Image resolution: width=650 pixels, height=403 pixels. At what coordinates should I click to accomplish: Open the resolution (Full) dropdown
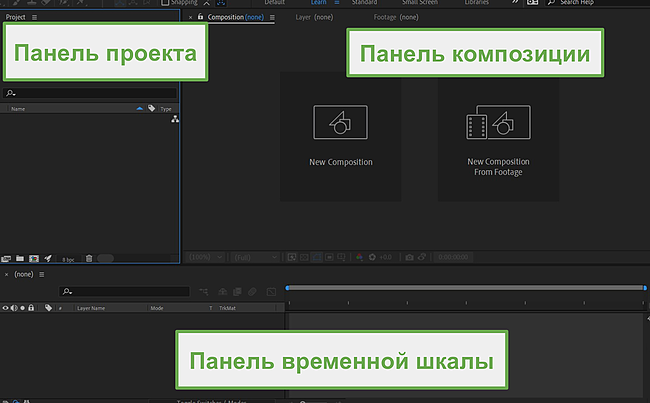[255, 257]
